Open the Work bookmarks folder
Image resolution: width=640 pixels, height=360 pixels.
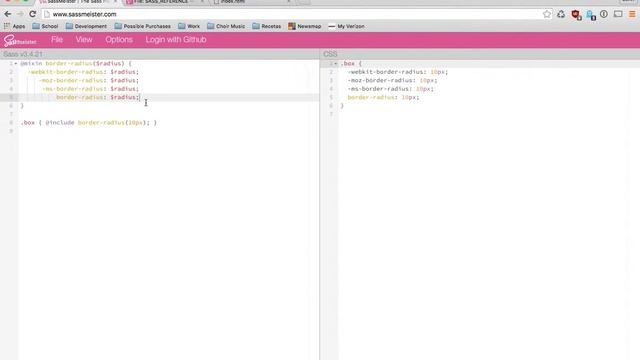tap(189, 26)
